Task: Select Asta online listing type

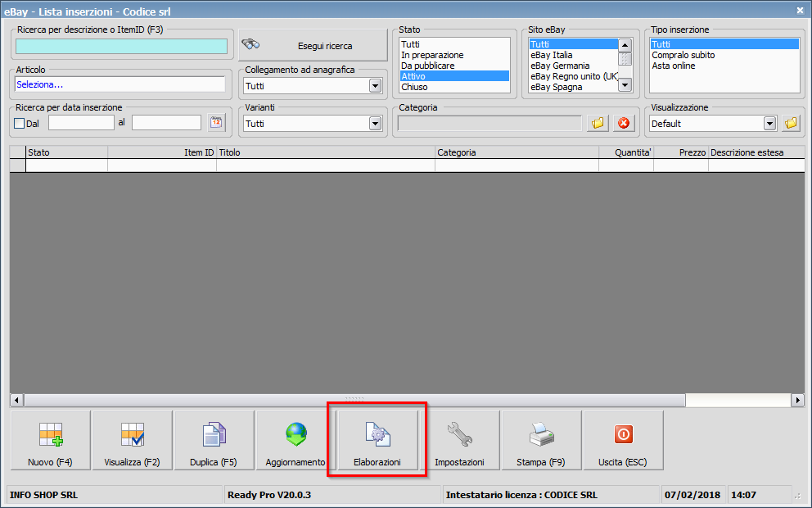Action: tap(724, 66)
